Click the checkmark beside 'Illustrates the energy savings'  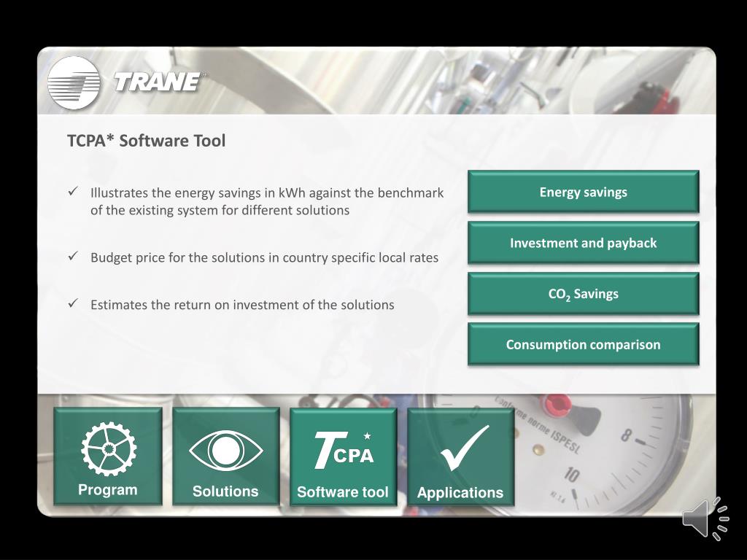point(73,192)
